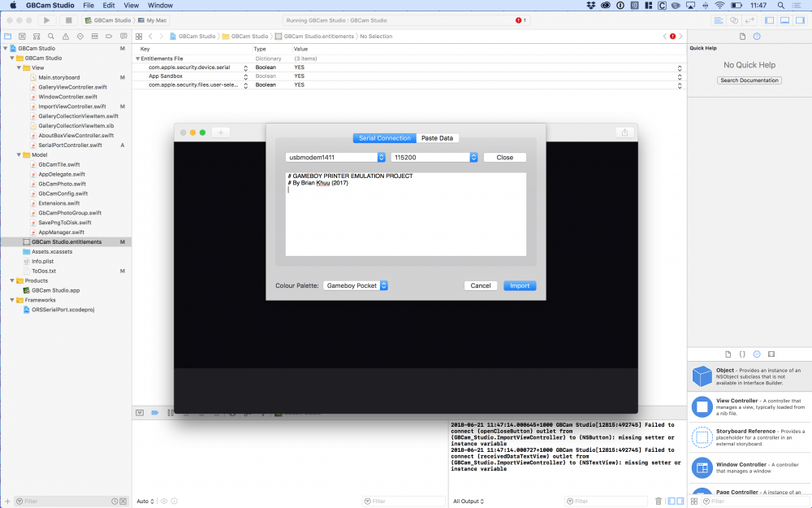The width and height of the screenshot is (812, 508).
Task: Show the Object library
Action: click(x=757, y=354)
